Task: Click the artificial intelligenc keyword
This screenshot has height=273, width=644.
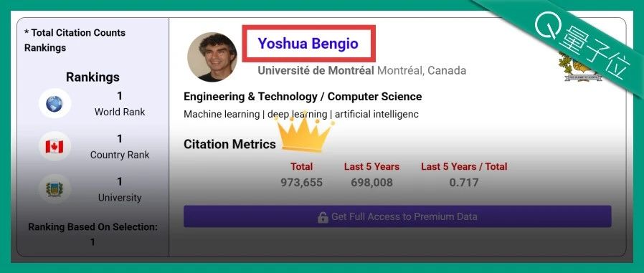Action: pyautogui.click(x=377, y=114)
